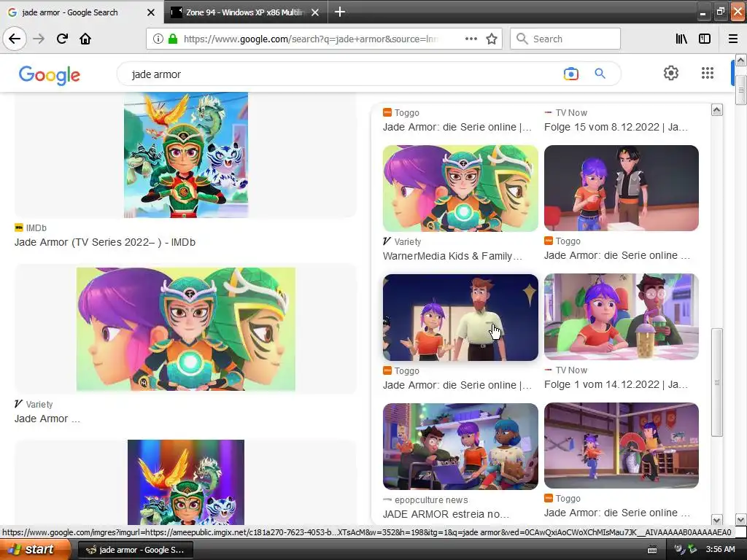
Task: Focus the browser Search box
Action: pos(565,39)
